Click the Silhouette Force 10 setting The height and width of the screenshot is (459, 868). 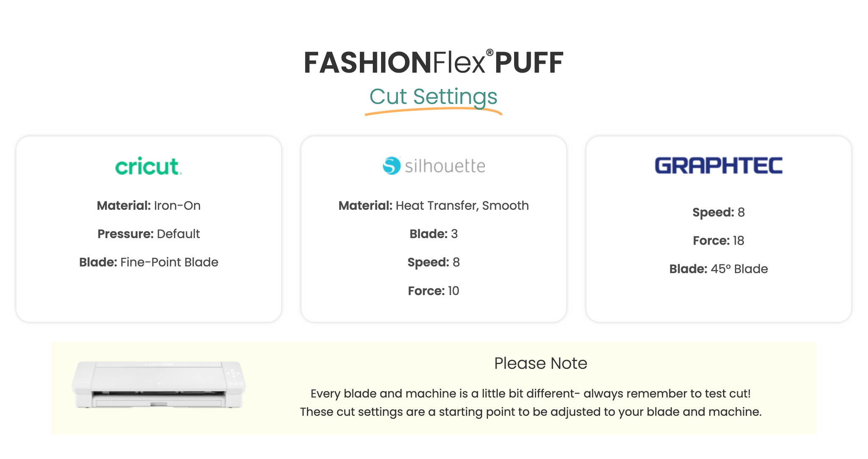click(x=434, y=291)
